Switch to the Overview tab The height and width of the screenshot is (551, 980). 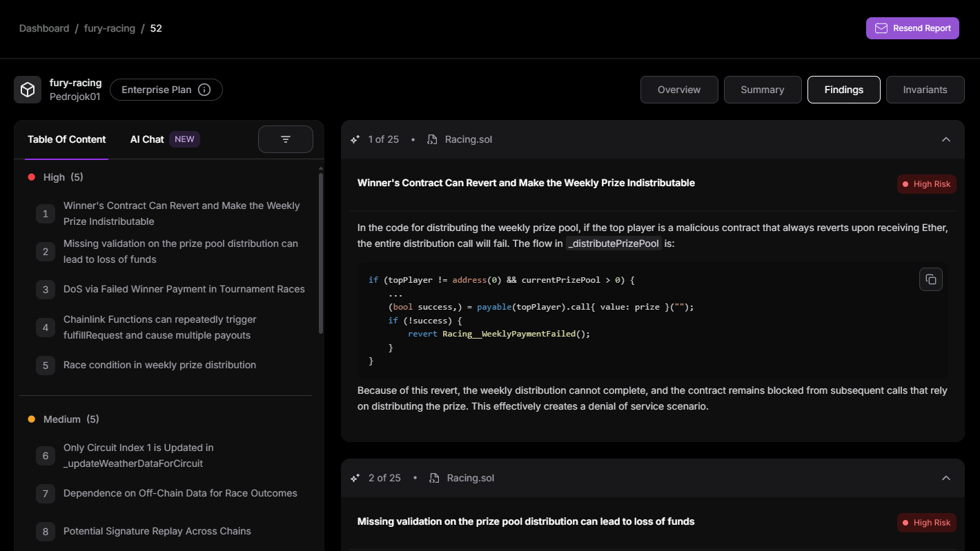click(679, 90)
